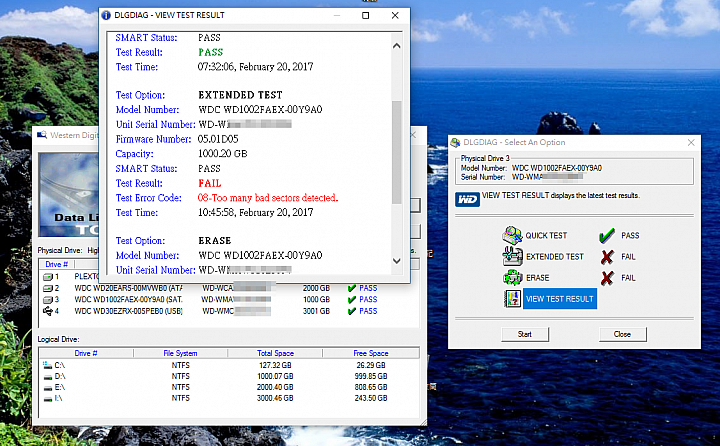Viewport: 720px width, 446px height.
Task: Click 1000.07 GB total space cell
Action: tap(275, 376)
